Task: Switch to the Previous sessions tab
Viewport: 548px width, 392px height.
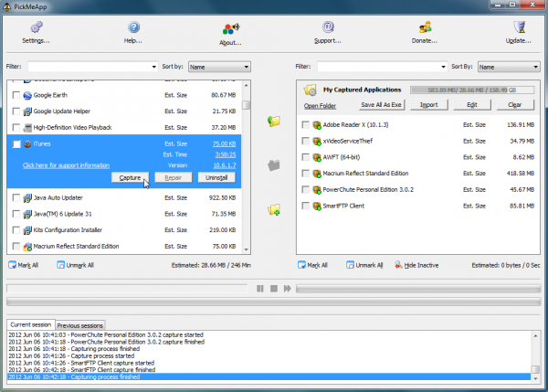Action: click(x=80, y=325)
